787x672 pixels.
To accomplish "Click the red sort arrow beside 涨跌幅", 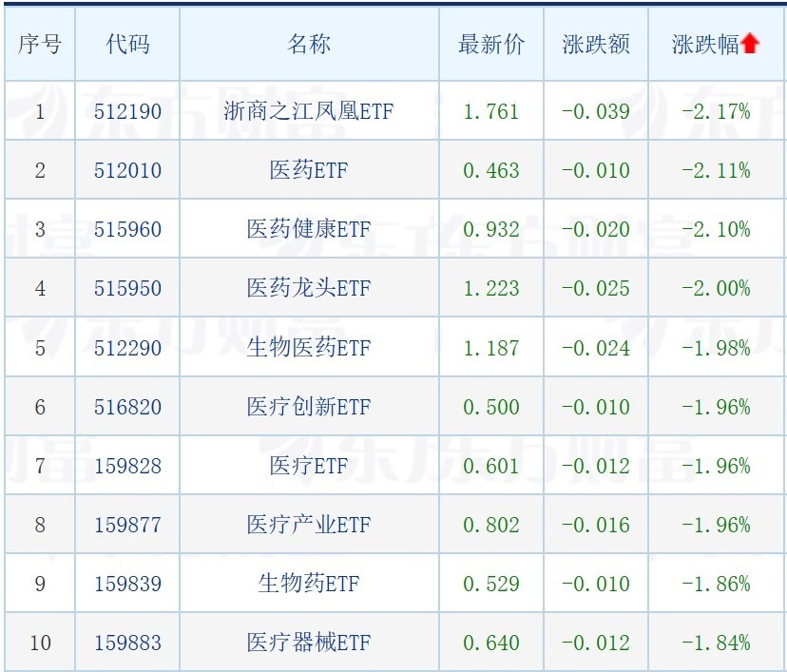I will pos(751,45).
